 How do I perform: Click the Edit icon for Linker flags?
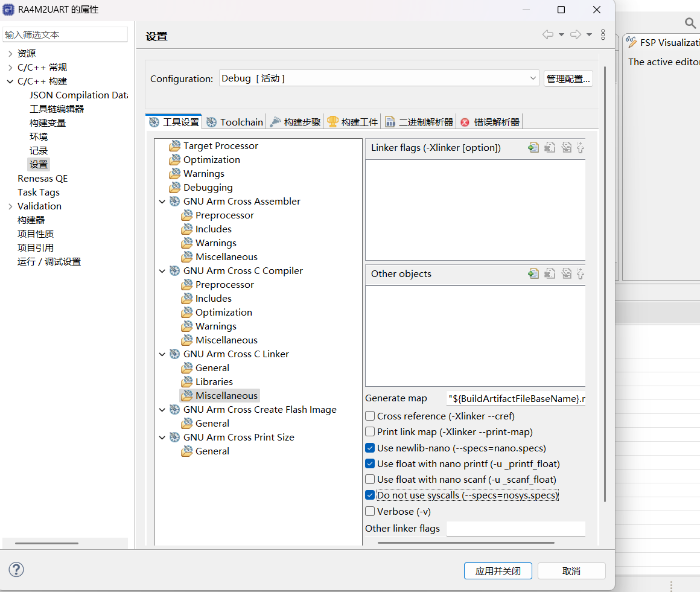567,147
